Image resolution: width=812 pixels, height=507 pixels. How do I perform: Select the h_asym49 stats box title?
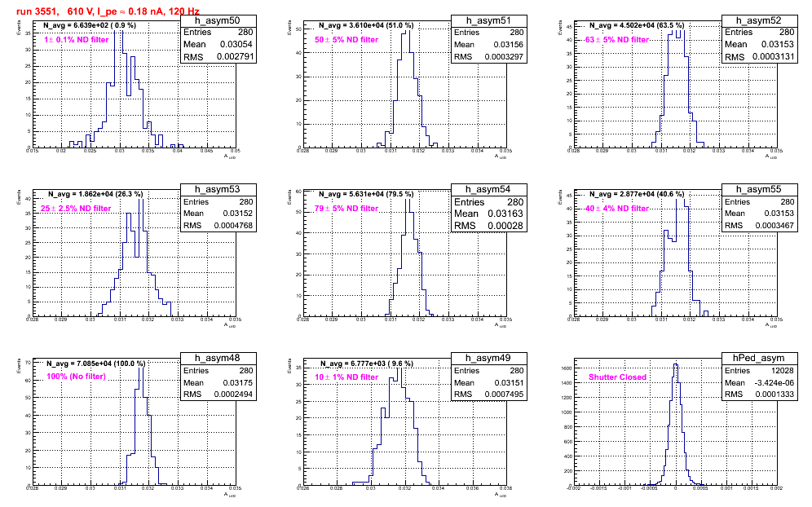[x=488, y=359]
